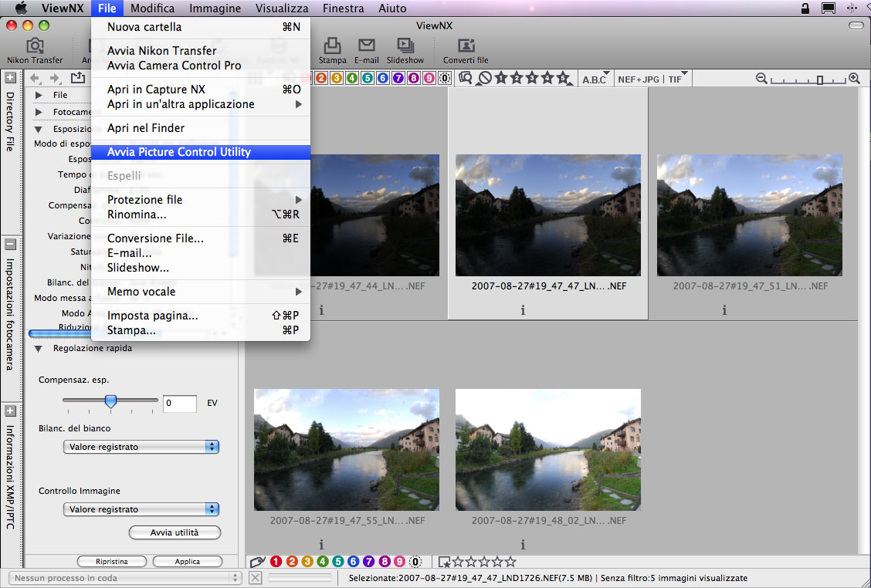The width and height of the screenshot is (871, 588).
Task: Open Protezione file submenu
Action: click(201, 199)
